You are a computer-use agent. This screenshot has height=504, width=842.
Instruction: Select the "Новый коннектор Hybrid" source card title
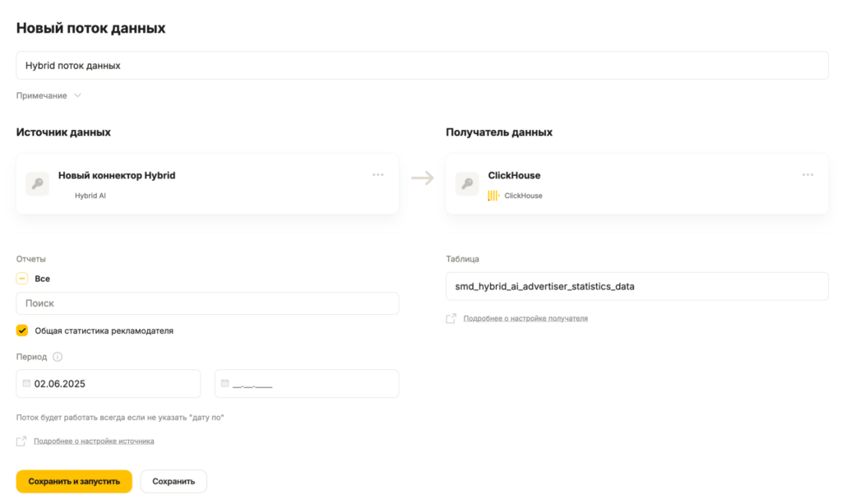point(117,175)
